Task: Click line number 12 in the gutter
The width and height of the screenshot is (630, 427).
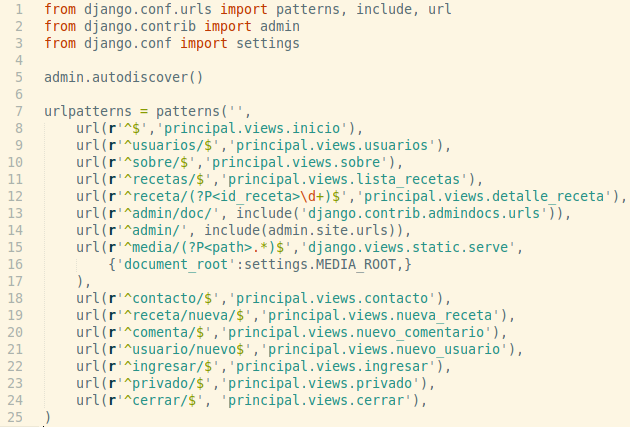Action: click(x=15, y=196)
